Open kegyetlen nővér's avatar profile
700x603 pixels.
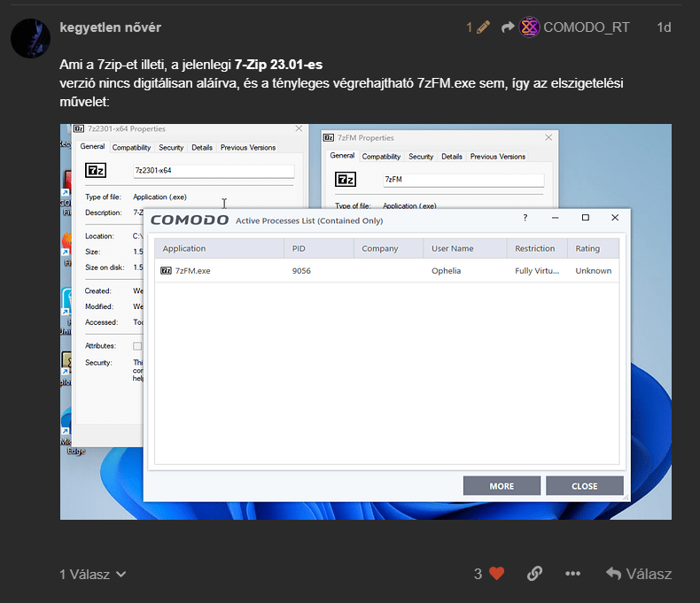point(30,38)
